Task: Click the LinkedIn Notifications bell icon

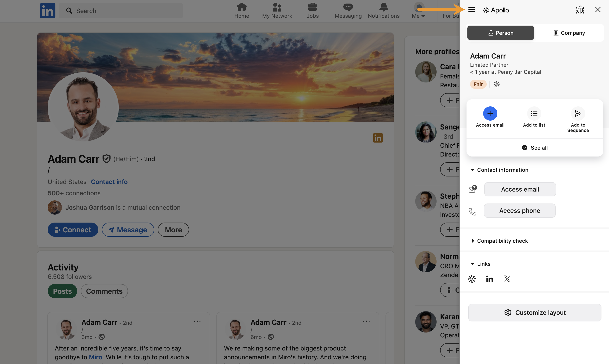Action: [383, 7]
